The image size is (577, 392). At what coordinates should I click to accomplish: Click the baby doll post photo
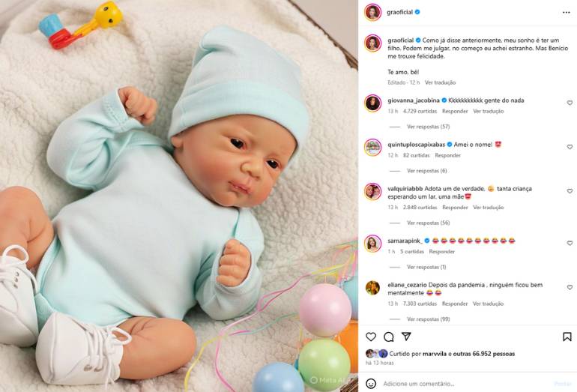pyautogui.click(x=179, y=196)
